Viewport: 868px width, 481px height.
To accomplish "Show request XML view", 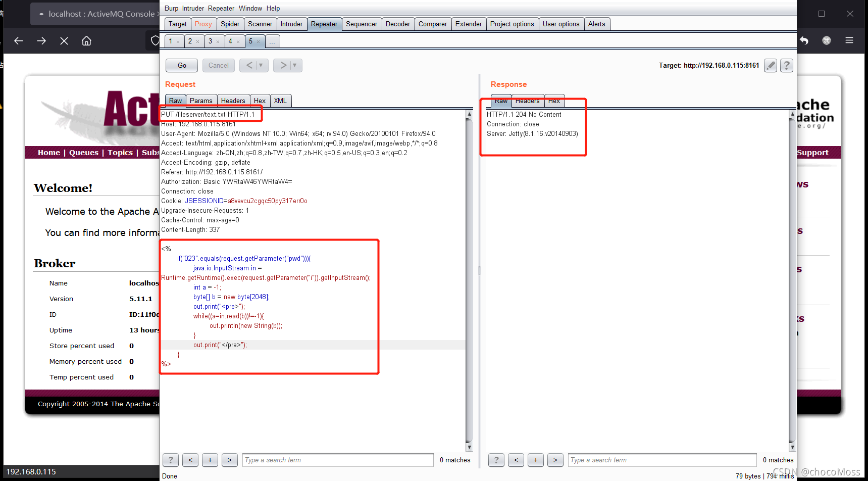I will 280,101.
